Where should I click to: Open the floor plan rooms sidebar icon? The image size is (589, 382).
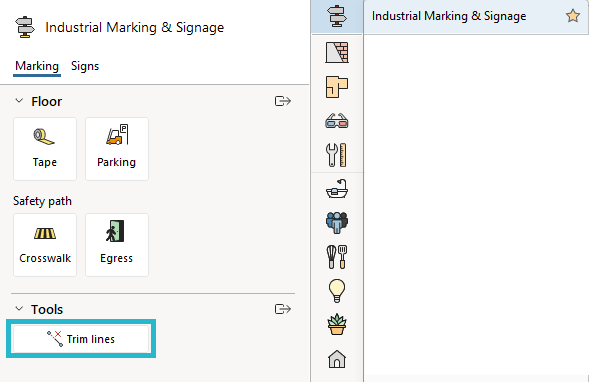point(337,87)
